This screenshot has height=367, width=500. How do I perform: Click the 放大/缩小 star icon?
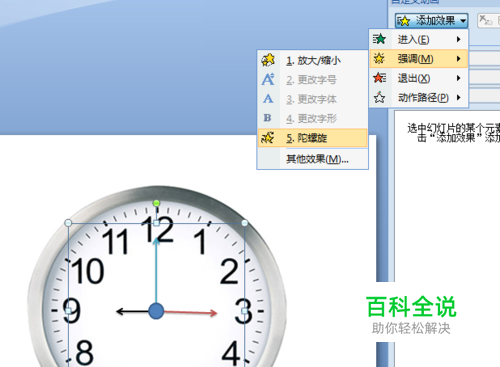[x=268, y=60]
